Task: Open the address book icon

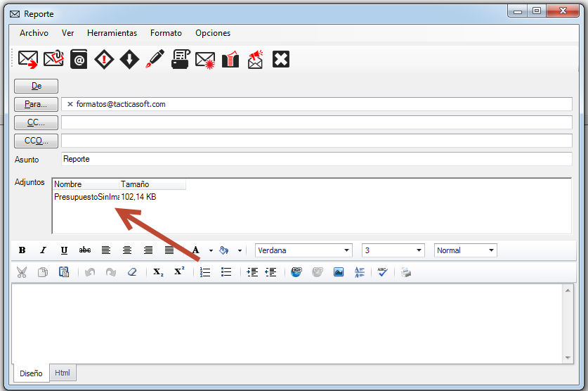Action: pyautogui.click(x=79, y=59)
